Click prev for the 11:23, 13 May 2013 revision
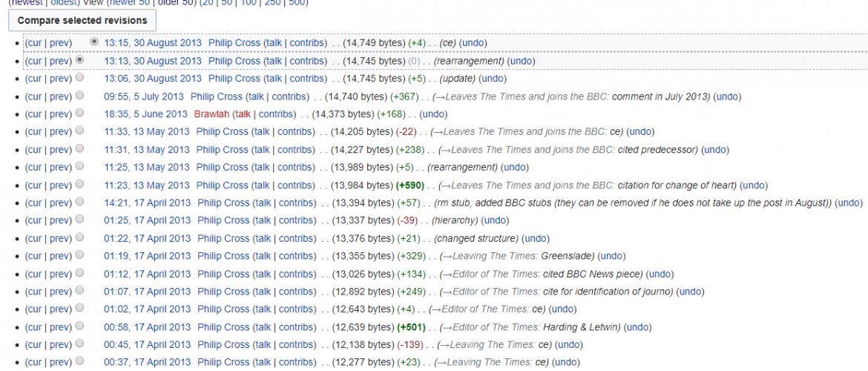 click(60, 185)
